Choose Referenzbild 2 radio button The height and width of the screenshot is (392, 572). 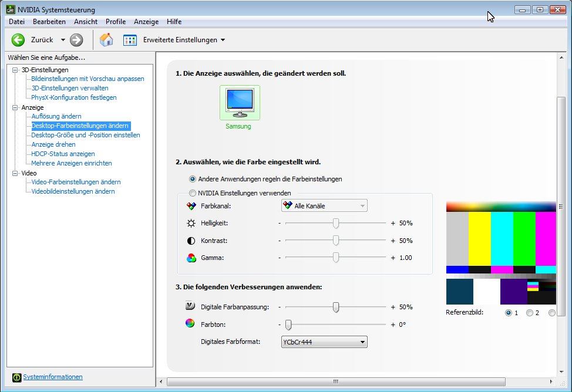(529, 313)
